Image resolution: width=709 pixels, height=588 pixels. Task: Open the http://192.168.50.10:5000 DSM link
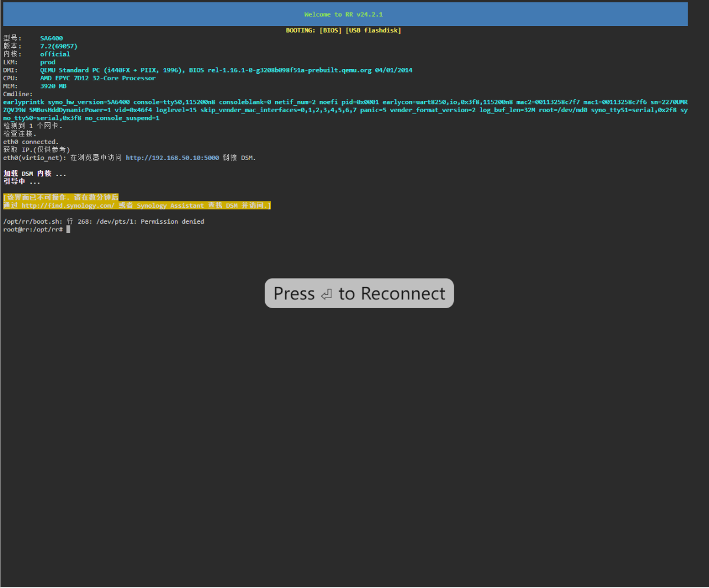point(172,158)
